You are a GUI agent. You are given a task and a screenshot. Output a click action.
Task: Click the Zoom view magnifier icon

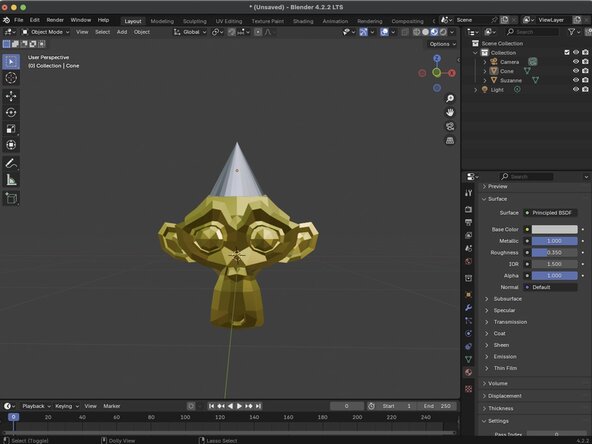(450, 98)
